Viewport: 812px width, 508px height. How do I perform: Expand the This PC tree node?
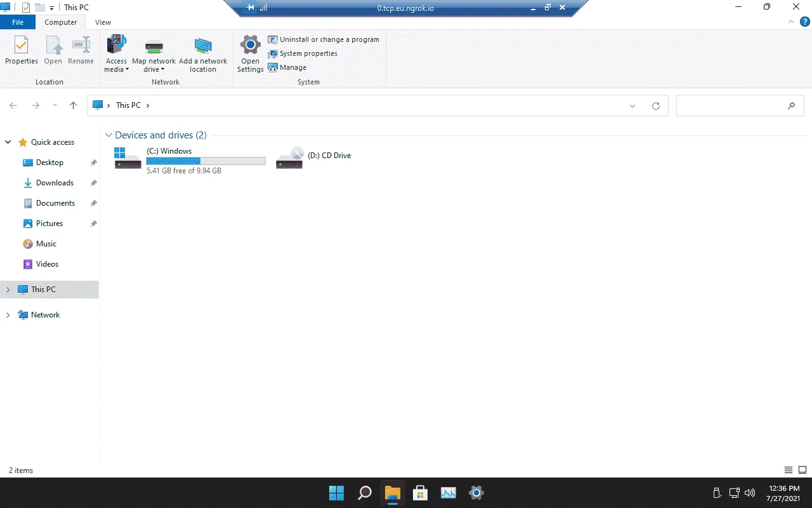[8, 290]
